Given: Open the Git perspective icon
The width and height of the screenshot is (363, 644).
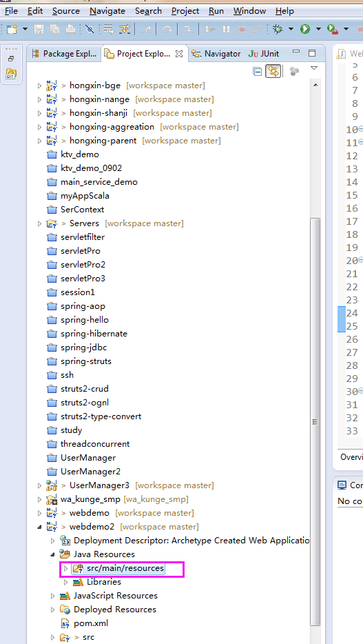Looking at the screenshot, I should point(11,74).
